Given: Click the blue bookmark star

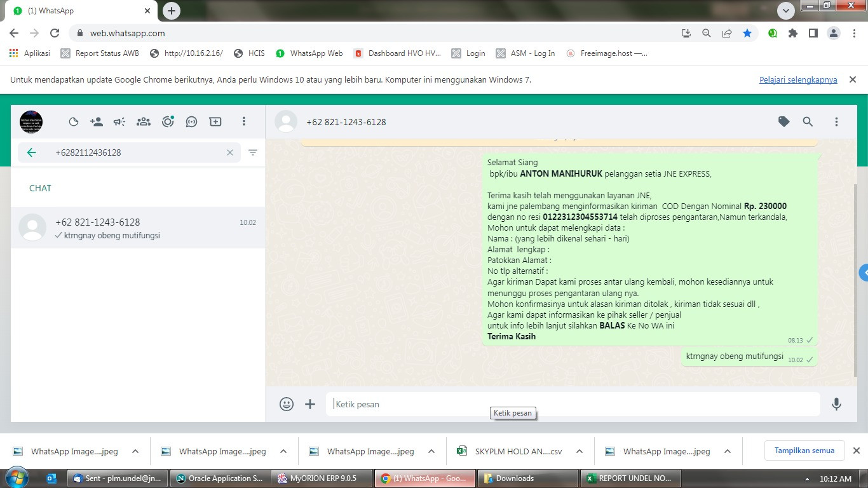Looking at the screenshot, I should (747, 33).
